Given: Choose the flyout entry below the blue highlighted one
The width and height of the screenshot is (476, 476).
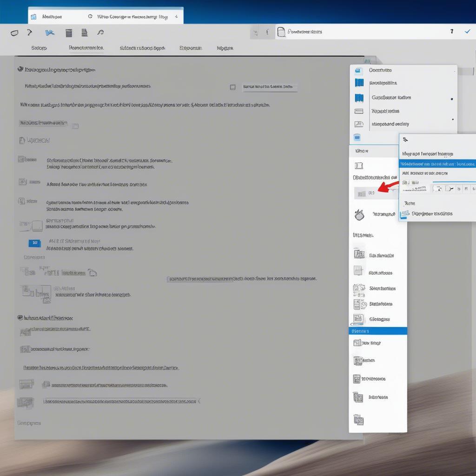Looking at the screenshot, I should pos(425,173).
